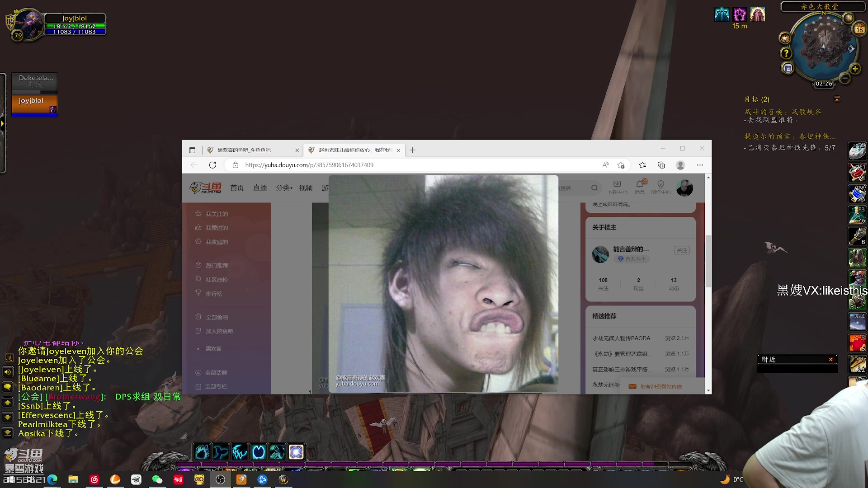Screen dimensions: 868x488
Task: Click the webpage vertical scrollbar
Action: pos(708,261)
